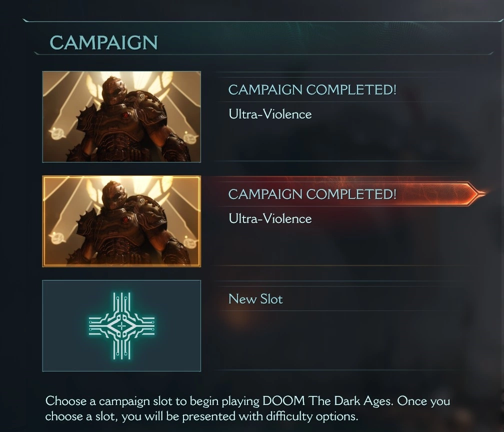Click Ultra-Violence under the first campaign slot
Screen dimensions: 504x432
tap(270, 114)
